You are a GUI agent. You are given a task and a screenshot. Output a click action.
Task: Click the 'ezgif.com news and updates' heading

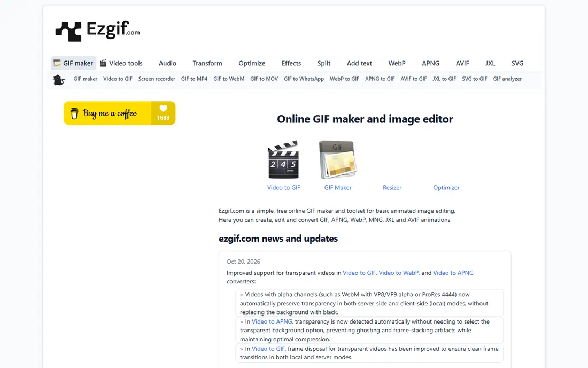point(278,239)
